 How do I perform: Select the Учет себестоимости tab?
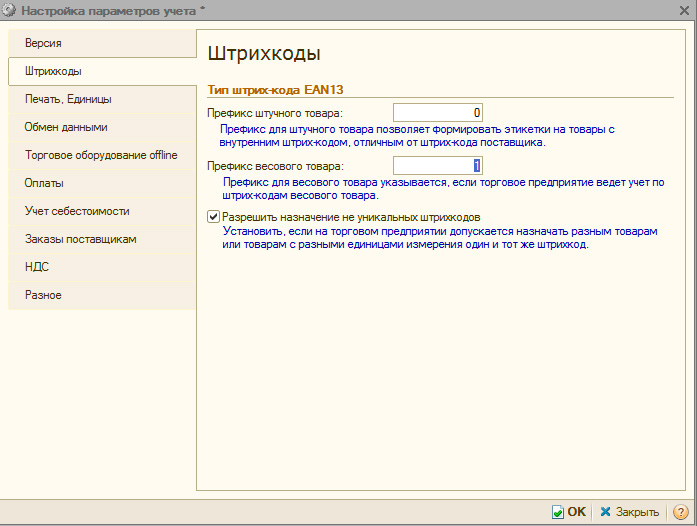(77, 211)
